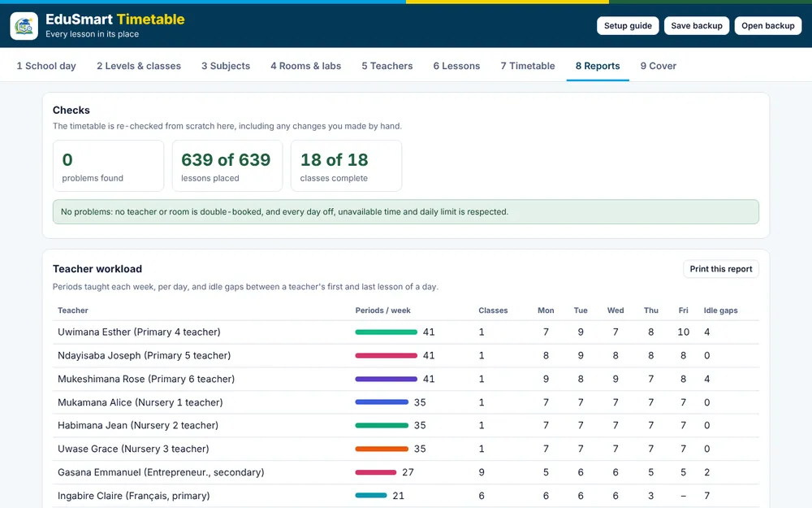The width and height of the screenshot is (812, 508).
Task: Click the '0 problems found' card
Action: [108, 166]
